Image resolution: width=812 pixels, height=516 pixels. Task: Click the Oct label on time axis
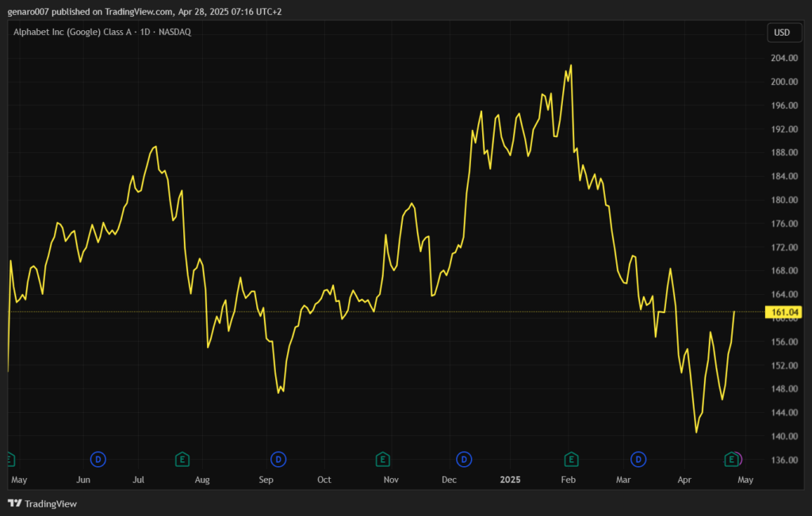[x=324, y=480]
